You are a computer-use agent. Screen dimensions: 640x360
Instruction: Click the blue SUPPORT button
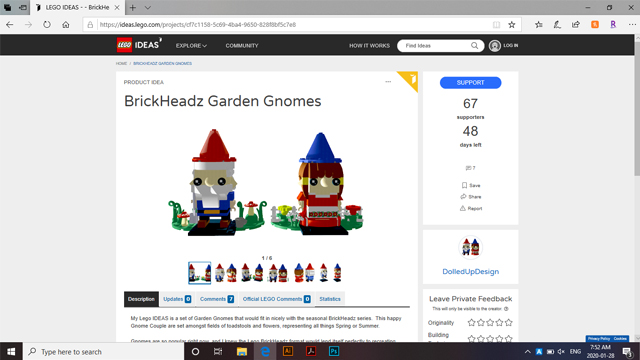[470, 82]
